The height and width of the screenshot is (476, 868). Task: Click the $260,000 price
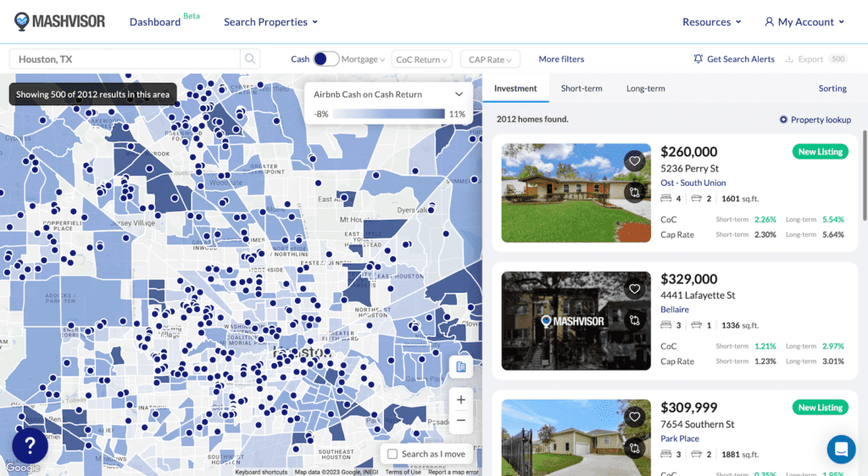click(688, 151)
